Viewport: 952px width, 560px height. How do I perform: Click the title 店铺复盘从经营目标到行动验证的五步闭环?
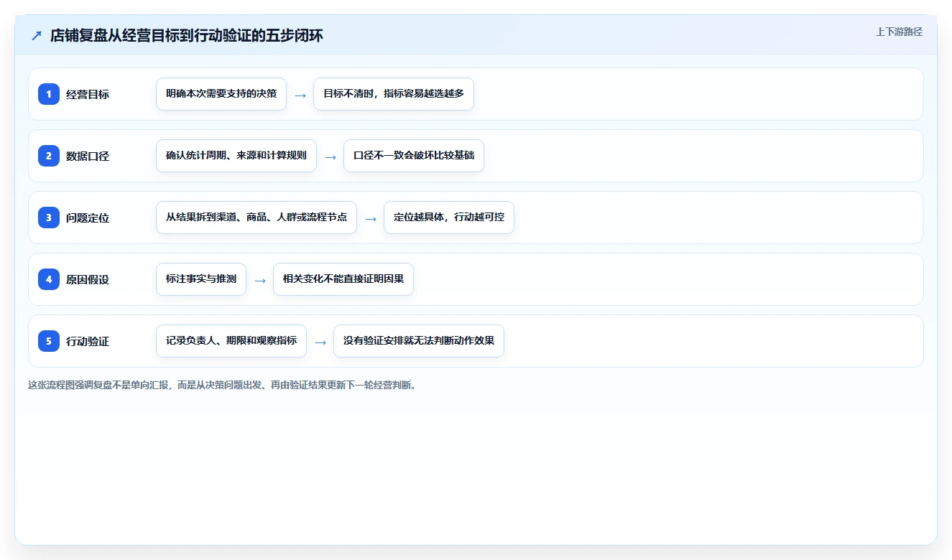click(x=187, y=36)
